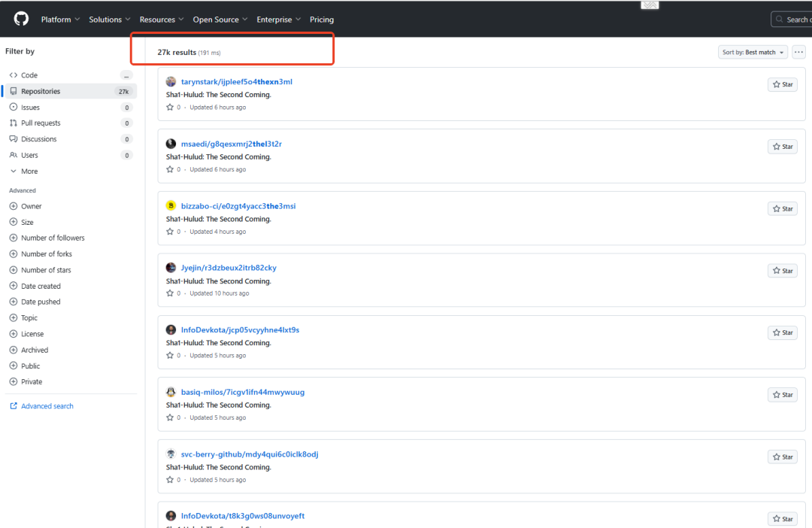Open avatar of bizzabo-ci repository
The width and height of the screenshot is (812, 528).
[x=171, y=205]
